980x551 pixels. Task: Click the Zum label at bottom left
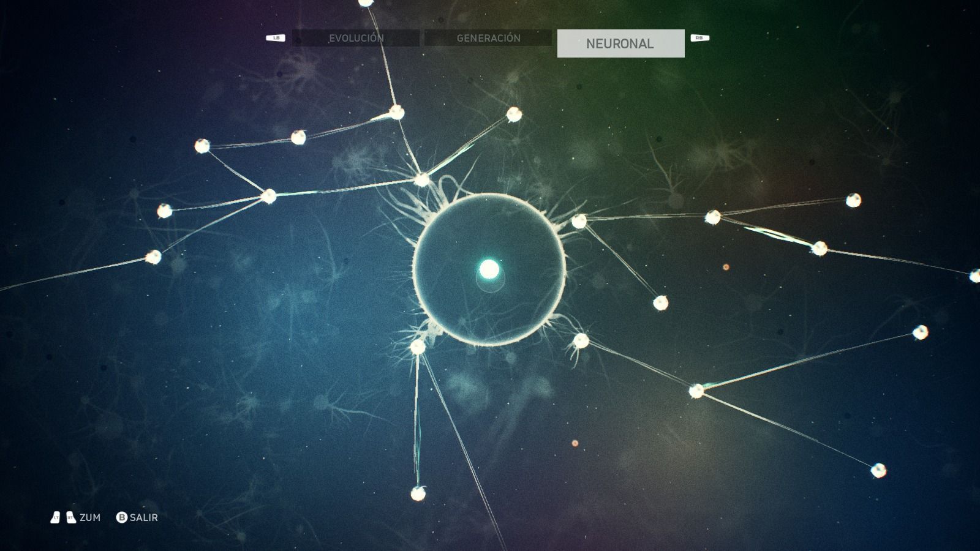tap(90, 518)
